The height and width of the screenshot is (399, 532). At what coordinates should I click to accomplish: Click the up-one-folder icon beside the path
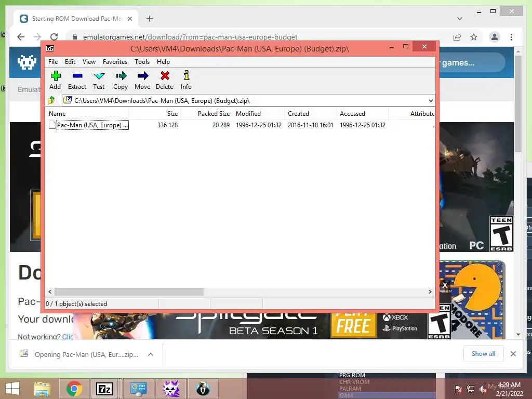point(51,100)
